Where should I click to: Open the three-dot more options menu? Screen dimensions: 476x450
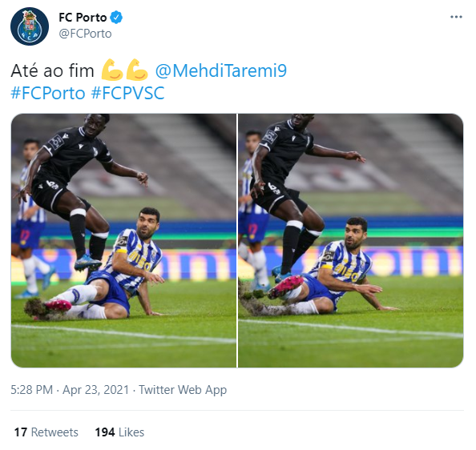[456, 17]
